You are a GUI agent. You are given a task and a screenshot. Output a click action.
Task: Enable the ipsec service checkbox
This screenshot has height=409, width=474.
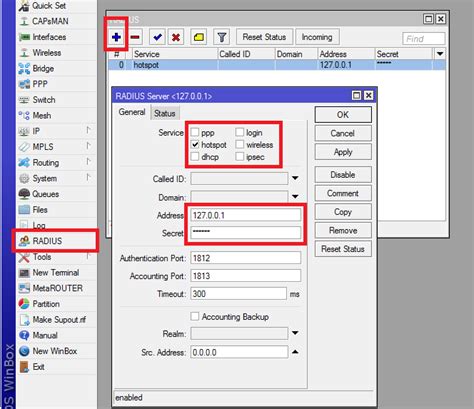tap(240, 156)
